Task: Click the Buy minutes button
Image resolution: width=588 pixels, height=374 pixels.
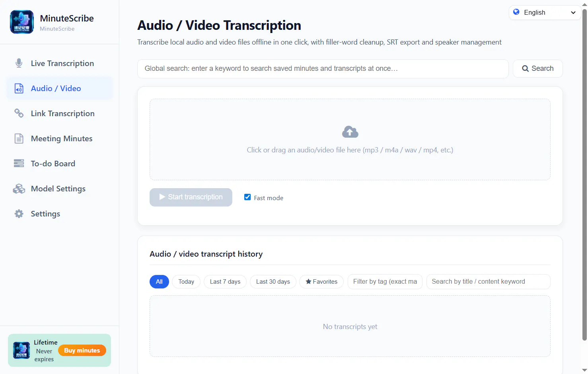Action: tap(82, 351)
